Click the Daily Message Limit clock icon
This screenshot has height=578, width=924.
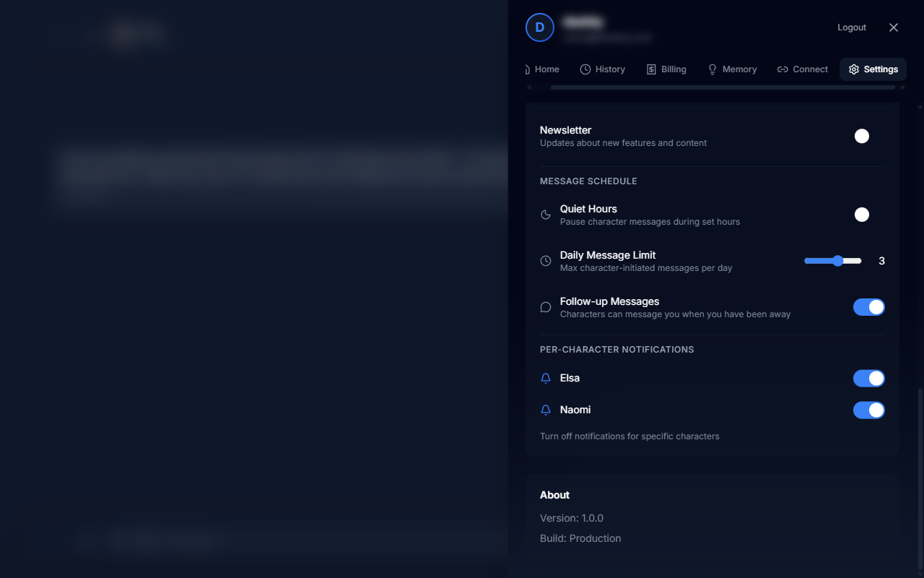point(546,261)
